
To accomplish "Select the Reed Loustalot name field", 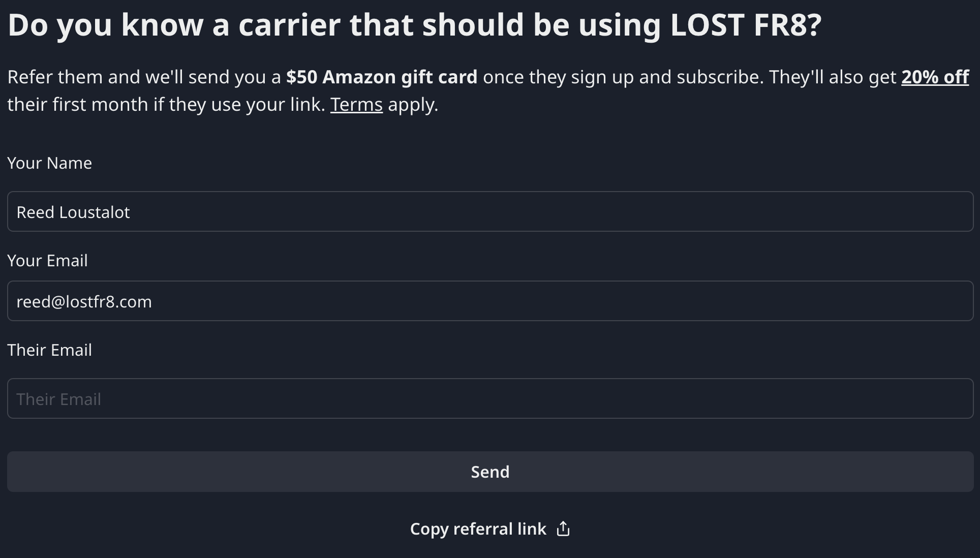I will pos(490,211).
